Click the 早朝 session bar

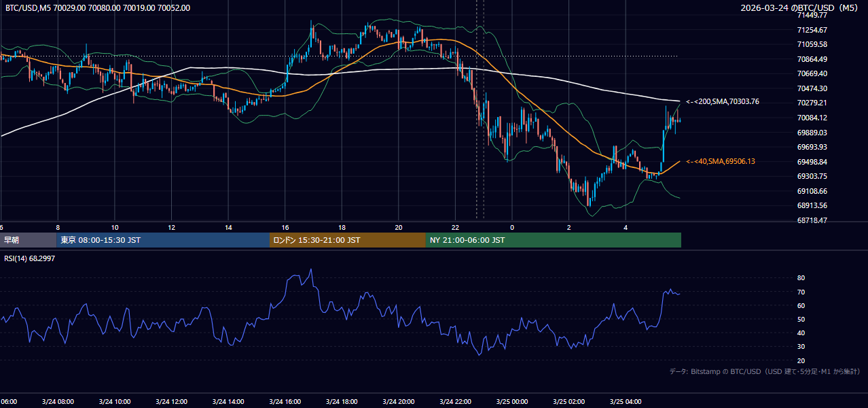coord(28,240)
